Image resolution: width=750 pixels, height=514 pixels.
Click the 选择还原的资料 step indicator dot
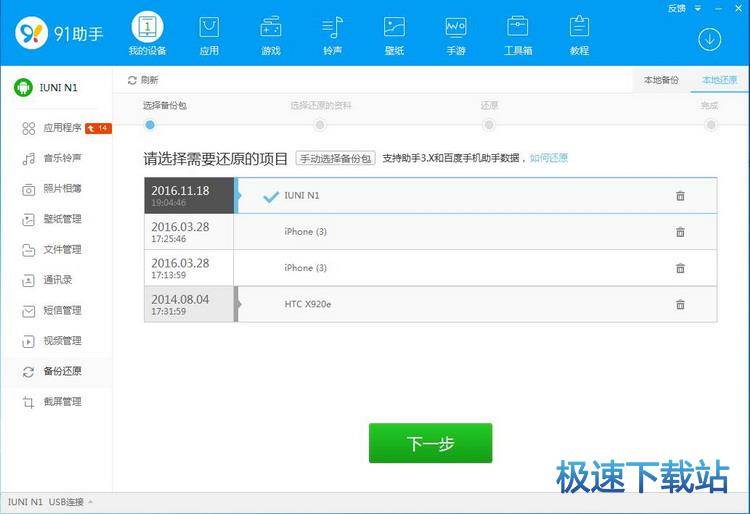[x=320, y=125]
